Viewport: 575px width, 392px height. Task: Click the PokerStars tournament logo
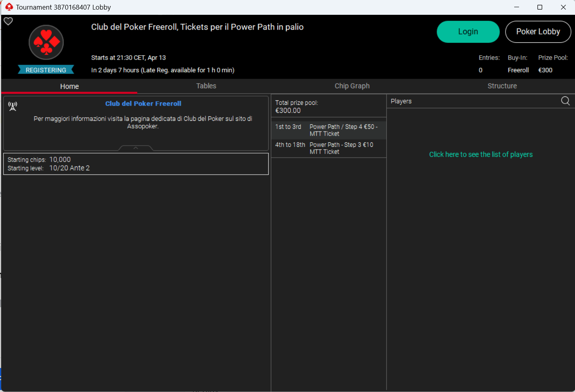(x=46, y=42)
